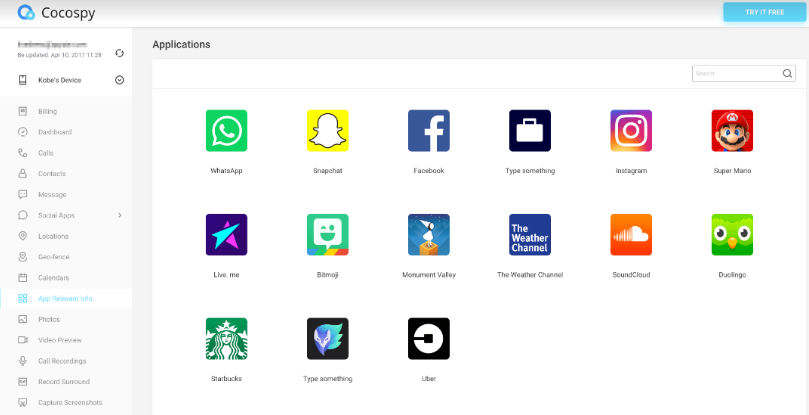Screen dimensions: 809x415
Task: Click the Cocospy logo
Action: click(26, 12)
